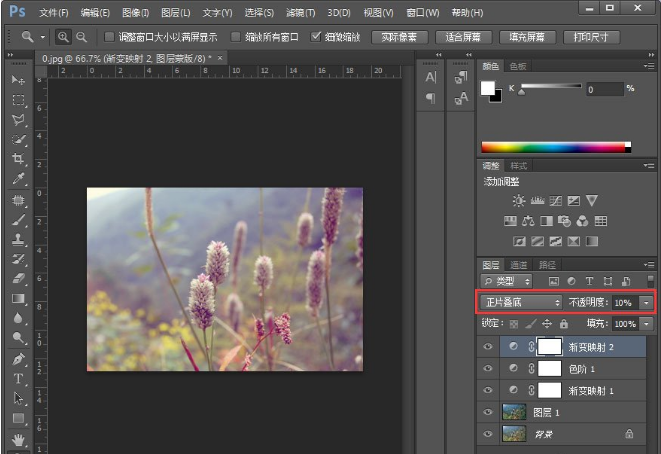The height and width of the screenshot is (454, 661).
Task: Click the 实际像素 button
Action: [400, 37]
